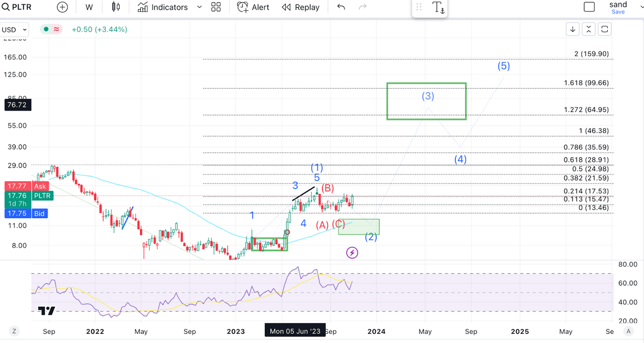Viewport: 644px width, 343px height.
Task: Click the Replay rewind icon
Action: pos(287,7)
